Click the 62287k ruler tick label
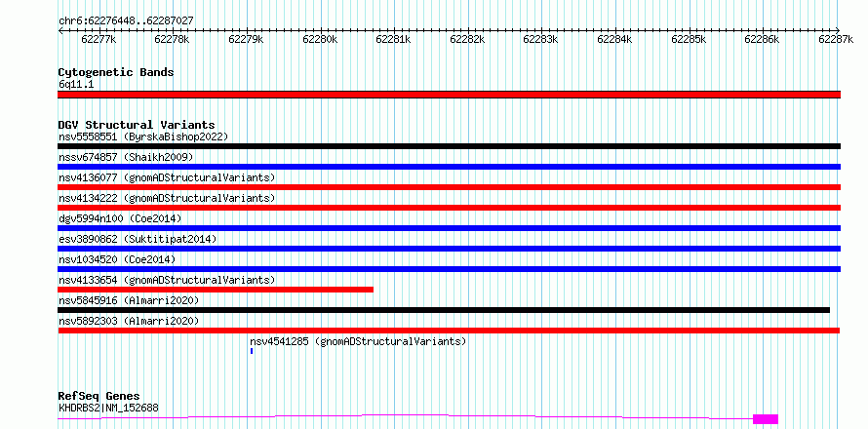This screenshot has height=429, width=868. [836, 39]
